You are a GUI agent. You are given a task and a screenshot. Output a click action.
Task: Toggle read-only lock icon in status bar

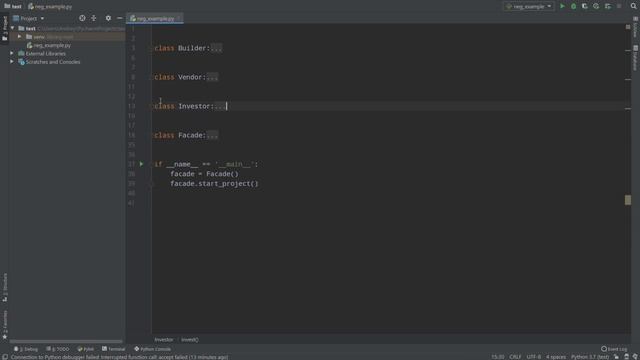[617, 357]
